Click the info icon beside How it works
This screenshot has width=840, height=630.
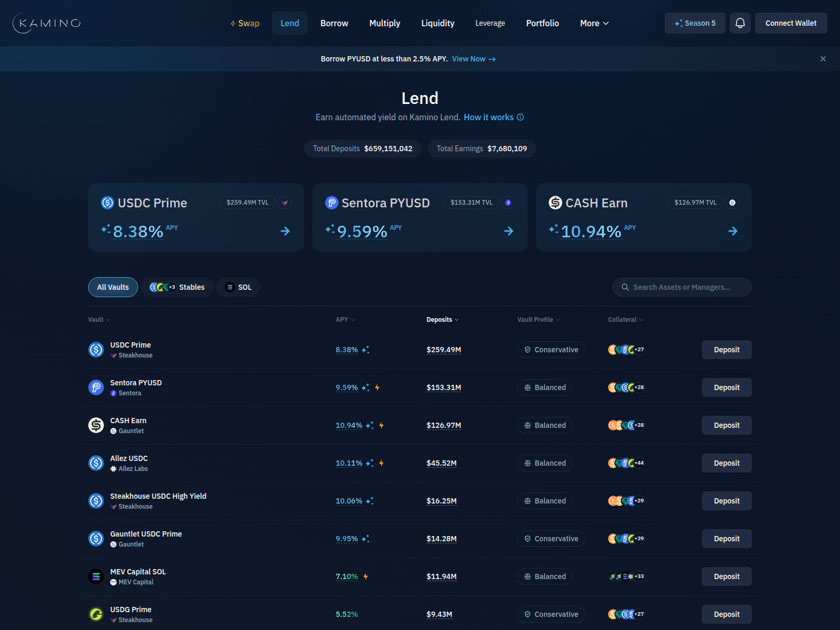pos(520,117)
